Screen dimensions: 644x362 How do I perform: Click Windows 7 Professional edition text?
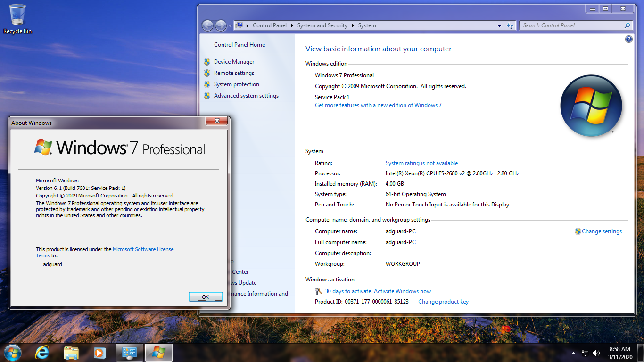(x=344, y=75)
